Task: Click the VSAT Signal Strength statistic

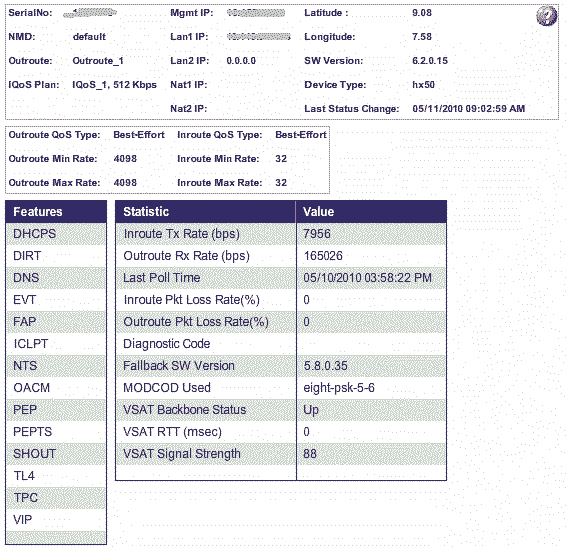Action: [182, 454]
